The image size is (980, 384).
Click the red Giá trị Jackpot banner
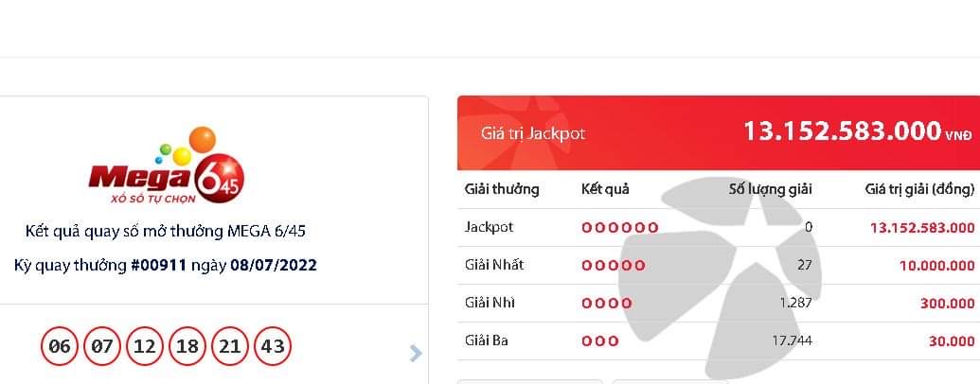click(719, 133)
